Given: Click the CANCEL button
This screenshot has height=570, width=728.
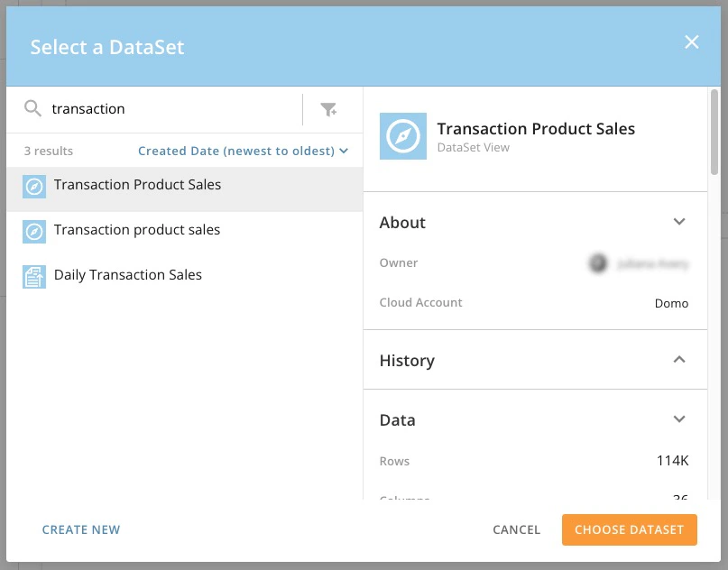Looking at the screenshot, I should coord(516,529).
